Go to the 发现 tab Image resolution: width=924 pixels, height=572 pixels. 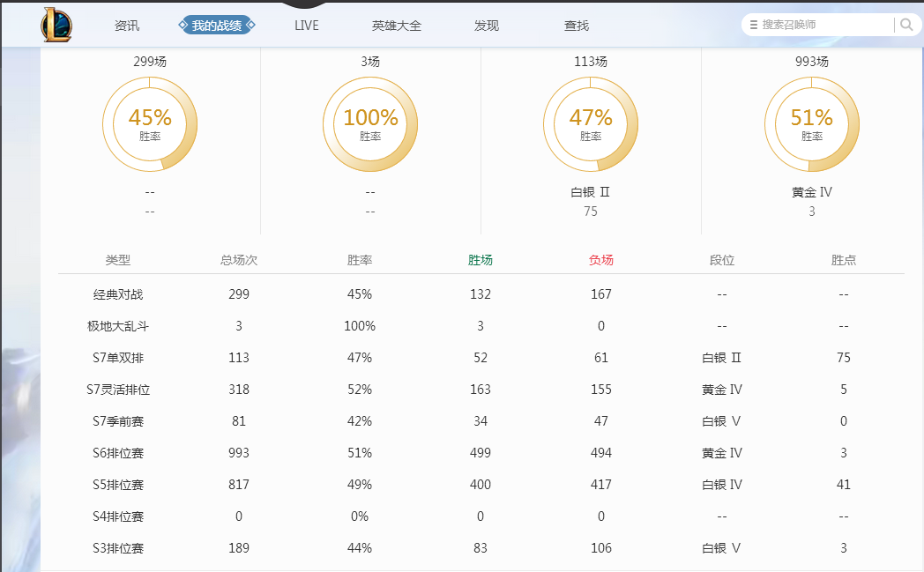487,26
